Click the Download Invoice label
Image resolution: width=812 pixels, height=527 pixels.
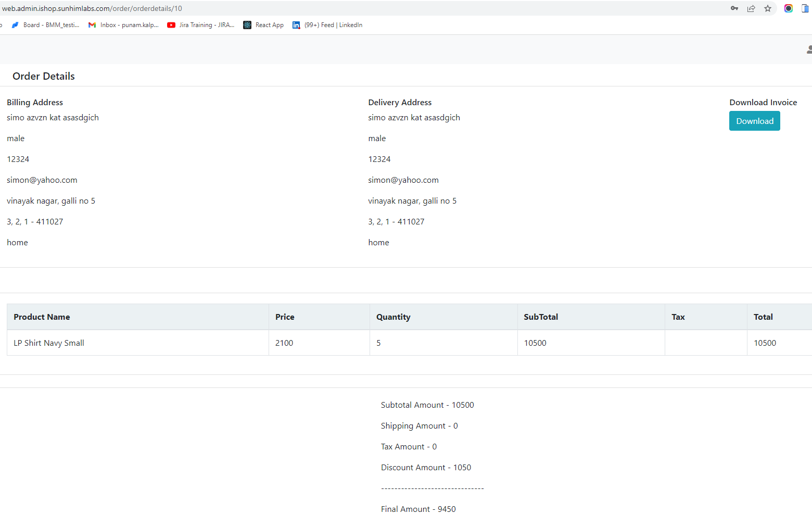click(763, 103)
